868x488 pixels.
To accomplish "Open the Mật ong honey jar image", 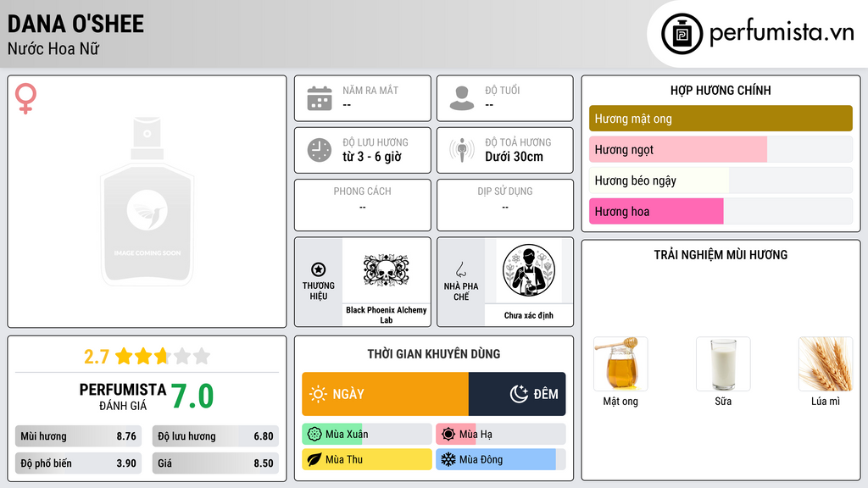I will (x=620, y=364).
